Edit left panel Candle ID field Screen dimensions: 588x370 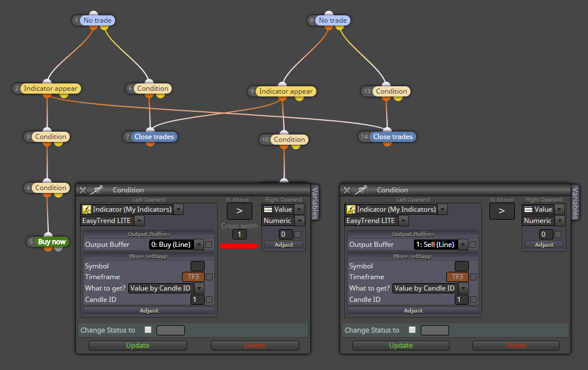[x=198, y=300]
